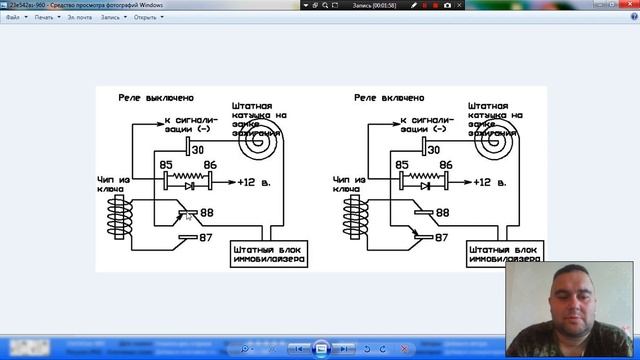The height and width of the screenshot is (360, 640).
Task: Close the recording toolbar
Action: pyautogui.click(x=459, y=5)
